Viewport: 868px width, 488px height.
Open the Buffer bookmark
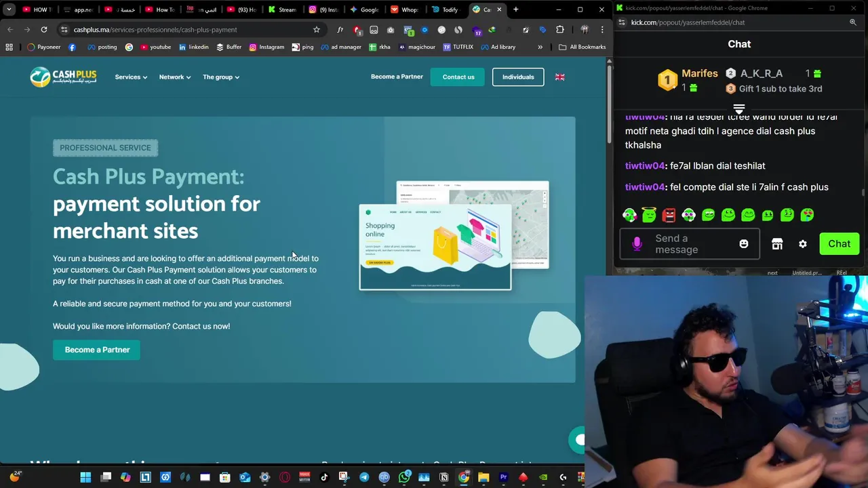pyautogui.click(x=229, y=47)
